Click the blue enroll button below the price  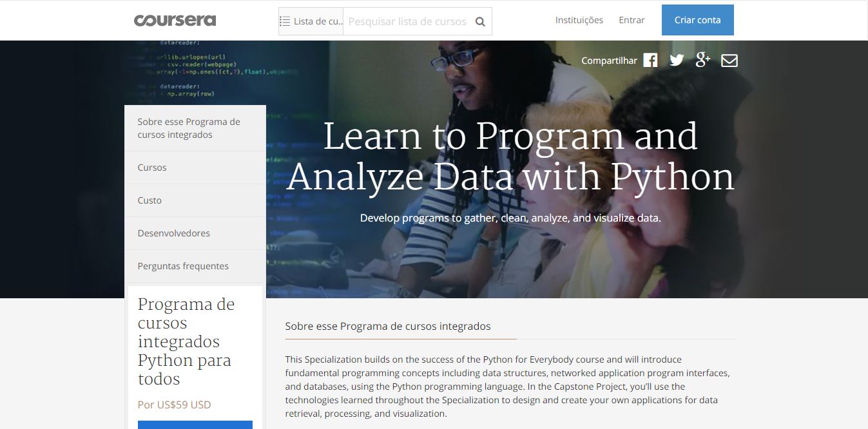pos(195,425)
